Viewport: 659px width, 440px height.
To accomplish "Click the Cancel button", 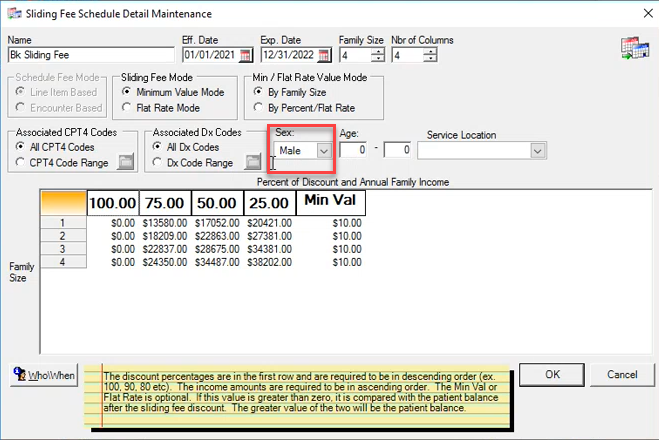I will (x=622, y=374).
